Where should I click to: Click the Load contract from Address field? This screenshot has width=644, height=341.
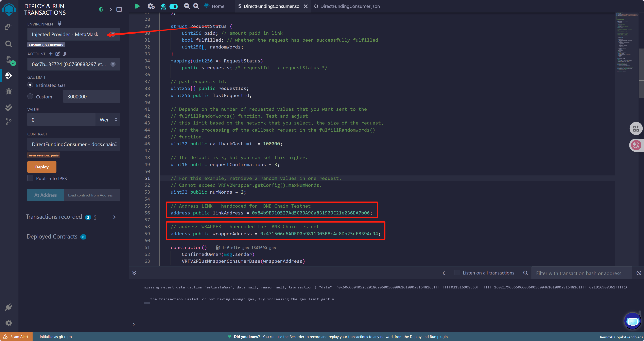pyautogui.click(x=92, y=195)
